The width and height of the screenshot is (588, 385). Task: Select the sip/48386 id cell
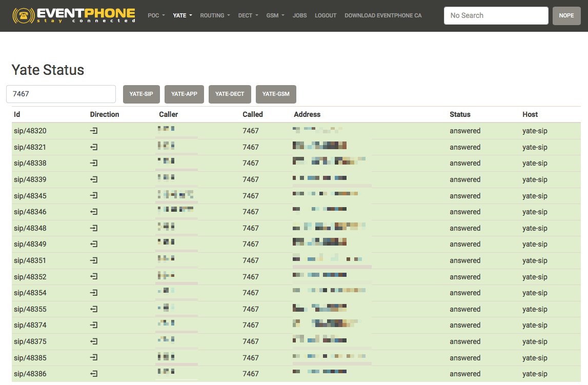coord(30,374)
